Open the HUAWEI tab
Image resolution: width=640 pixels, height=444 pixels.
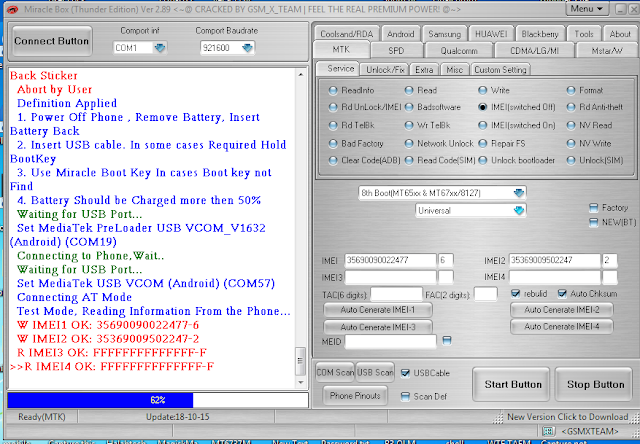(491, 34)
